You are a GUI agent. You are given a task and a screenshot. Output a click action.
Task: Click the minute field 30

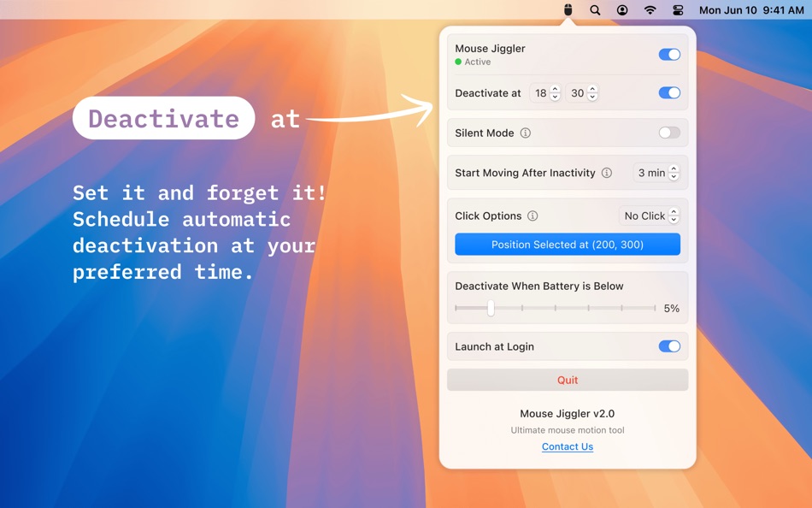(577, 93)
